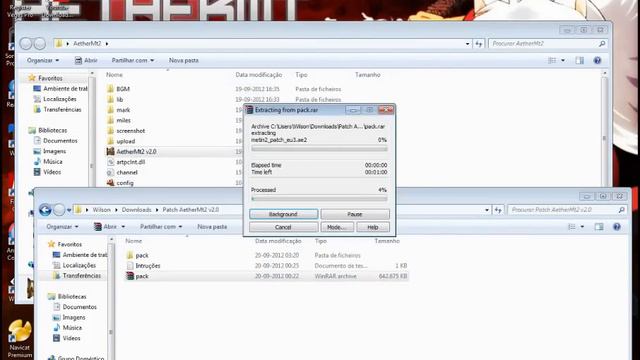Screen dimensions: 640x360
Task: Click search box Procurar Patch AetherMt2 v2.0
Action: (x=567, y=210)
